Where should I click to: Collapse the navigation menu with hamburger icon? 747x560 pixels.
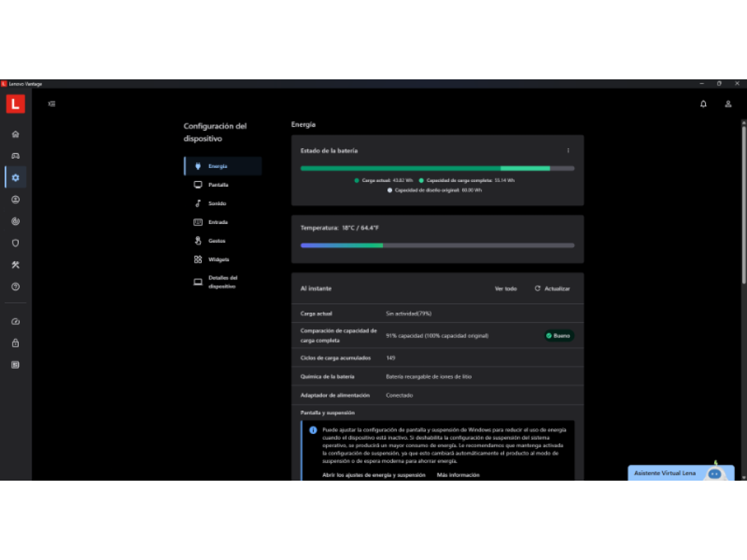(x=52, y=104)
